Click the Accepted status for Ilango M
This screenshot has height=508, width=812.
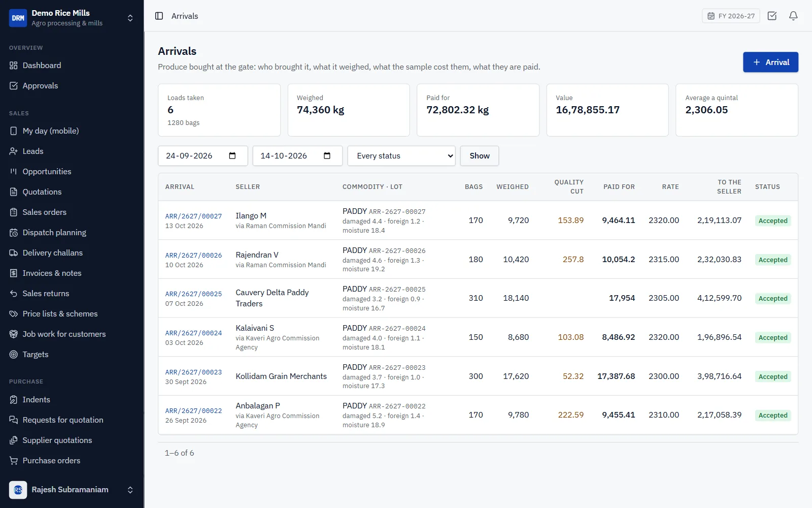[773, 220]
